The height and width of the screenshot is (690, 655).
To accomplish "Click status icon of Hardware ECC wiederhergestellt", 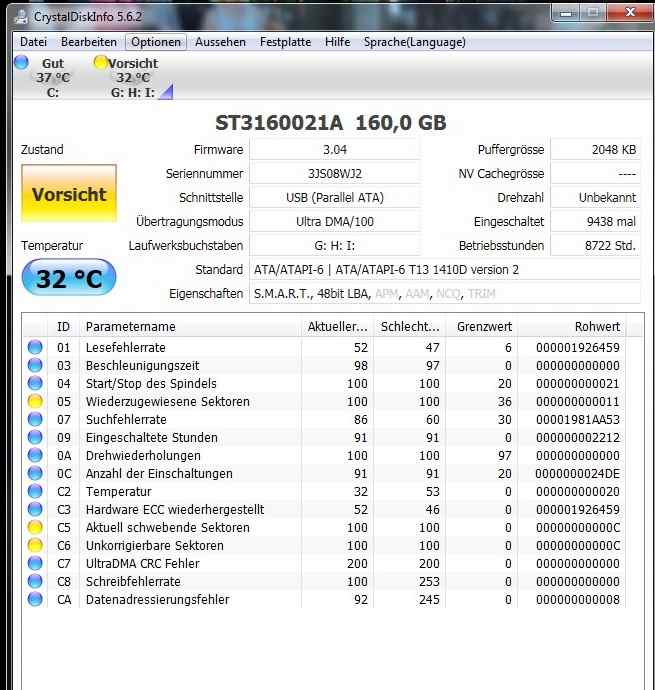I will [35, 510].
